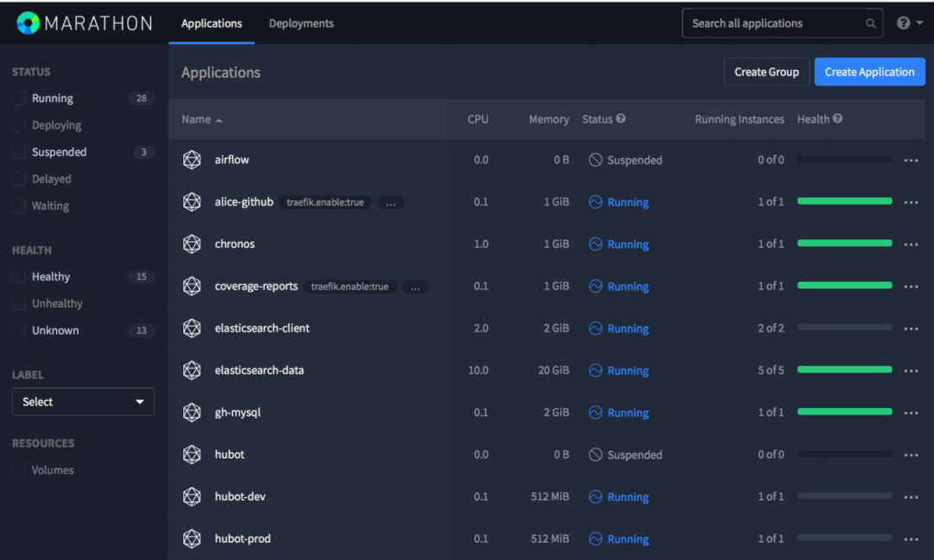934x560 pixels.
Task: Open the Label Select dropdown
Action: [x=83, y=402]
